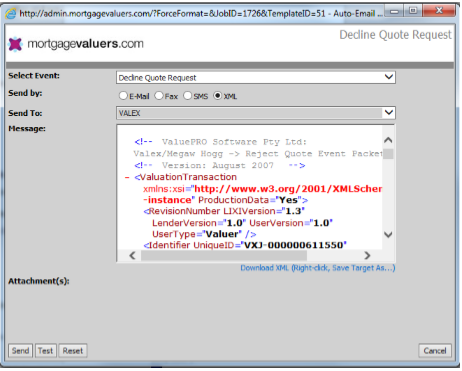
Task: Click the Identifier UniqueID VXJ-000000611550 line
Action: click(x=245, y=245)
